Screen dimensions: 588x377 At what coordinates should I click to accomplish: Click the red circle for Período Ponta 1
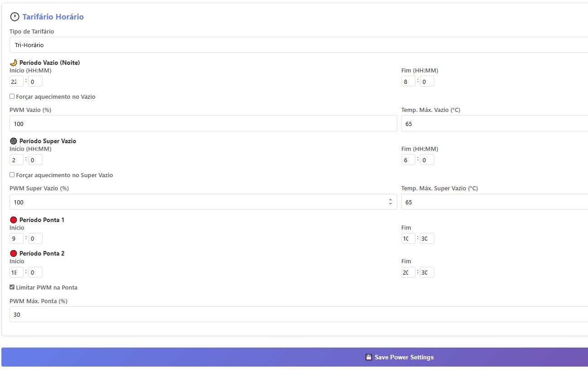coord(13,220)
